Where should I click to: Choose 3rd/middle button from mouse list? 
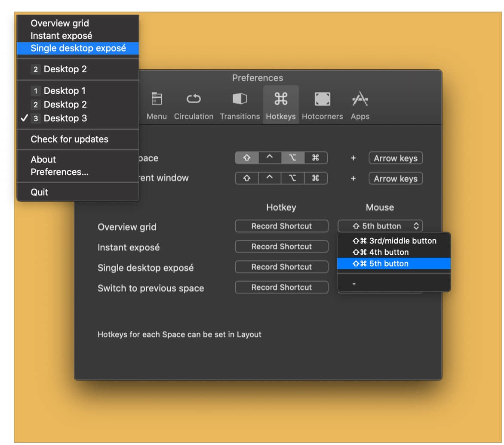click(394, 241)
